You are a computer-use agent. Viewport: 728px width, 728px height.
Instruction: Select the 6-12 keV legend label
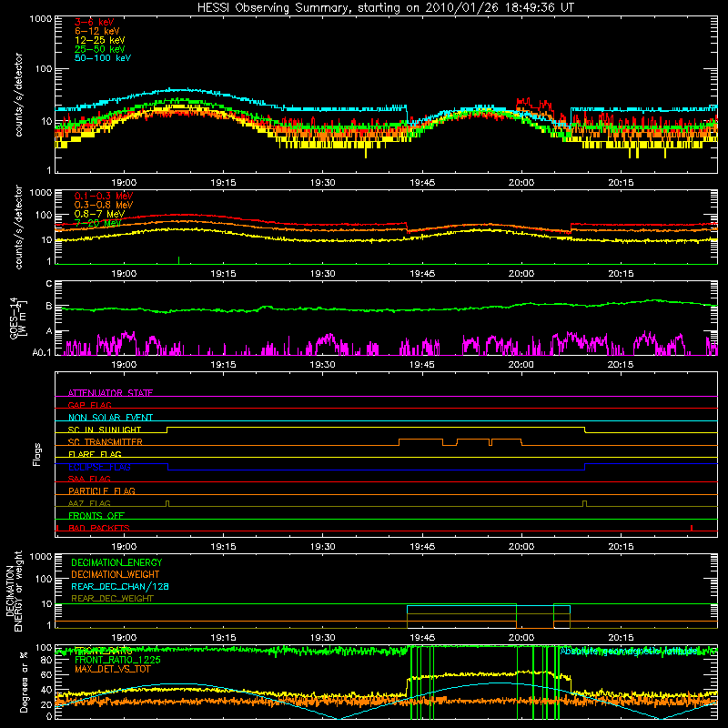(97, 31)
